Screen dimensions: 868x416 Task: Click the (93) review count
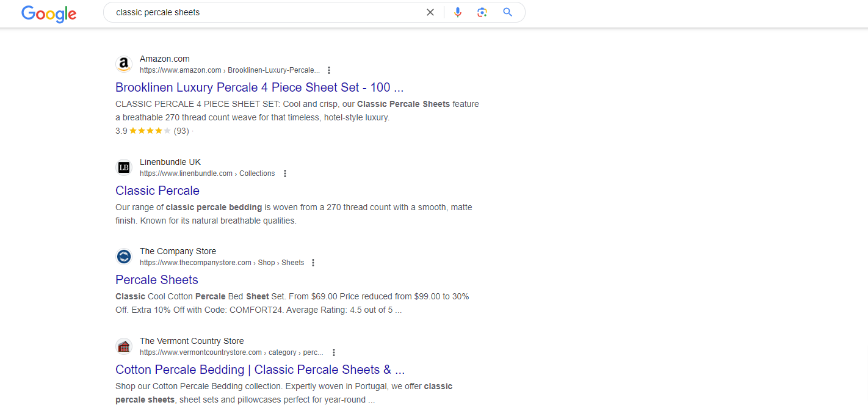point(181,131)
